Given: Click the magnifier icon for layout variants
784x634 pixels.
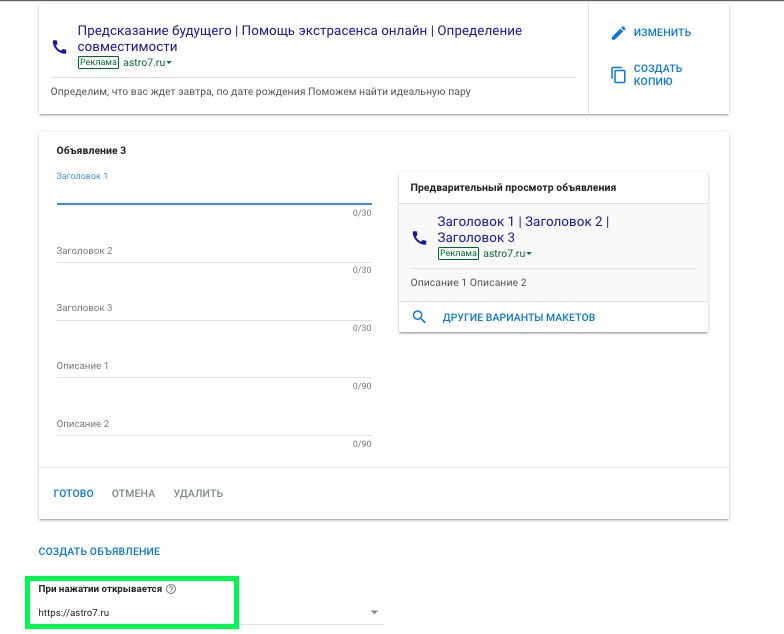Looking at the screenshot, I should pyautogui.click(x=419, y=316).
